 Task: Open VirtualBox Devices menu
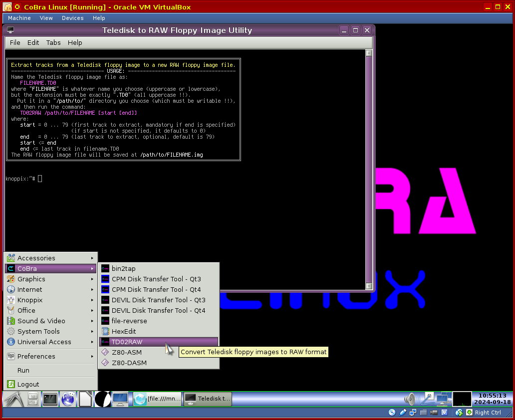pyautogui.click(x=72, y=18)
